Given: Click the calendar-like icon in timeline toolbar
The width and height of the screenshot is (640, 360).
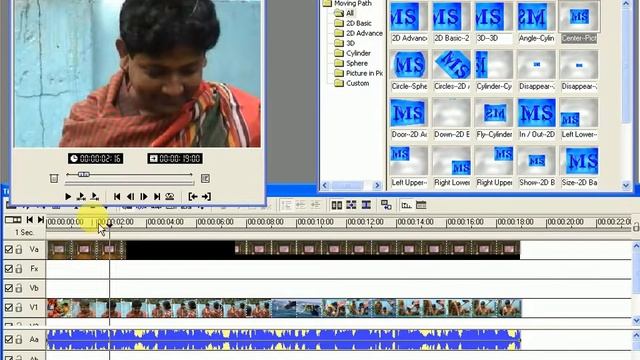Looking at the screenshot, I should point(421,205).
